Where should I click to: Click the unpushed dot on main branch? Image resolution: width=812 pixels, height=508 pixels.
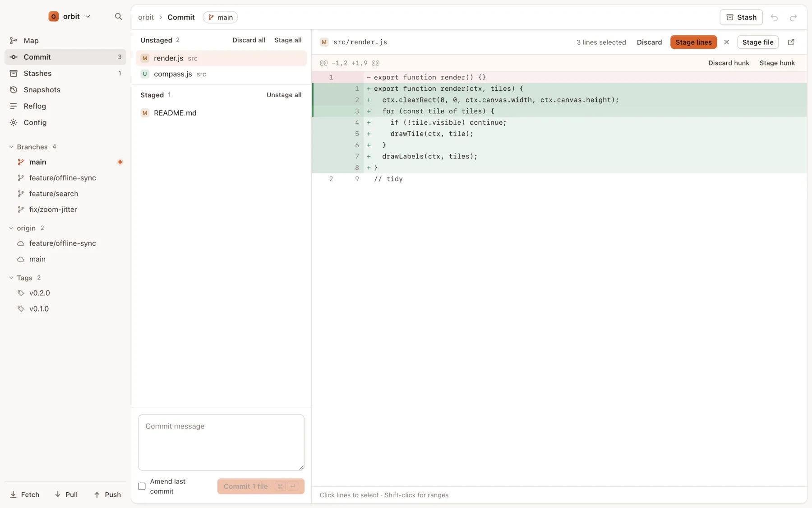coord(120,162)
